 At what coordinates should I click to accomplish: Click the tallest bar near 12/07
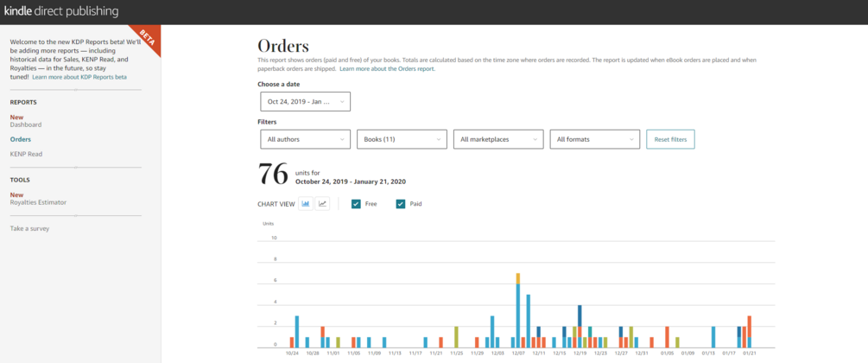tap(518, 310)
